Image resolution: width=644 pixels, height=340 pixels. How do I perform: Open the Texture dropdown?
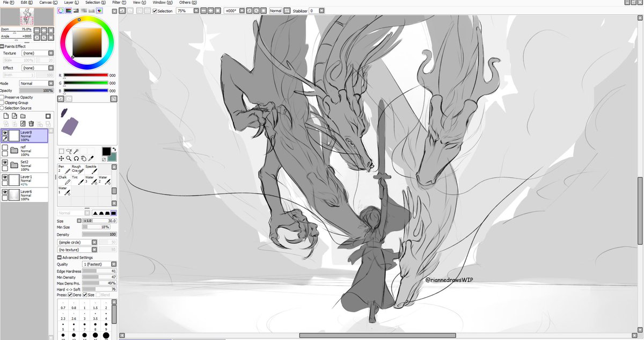tap(38, 53)
